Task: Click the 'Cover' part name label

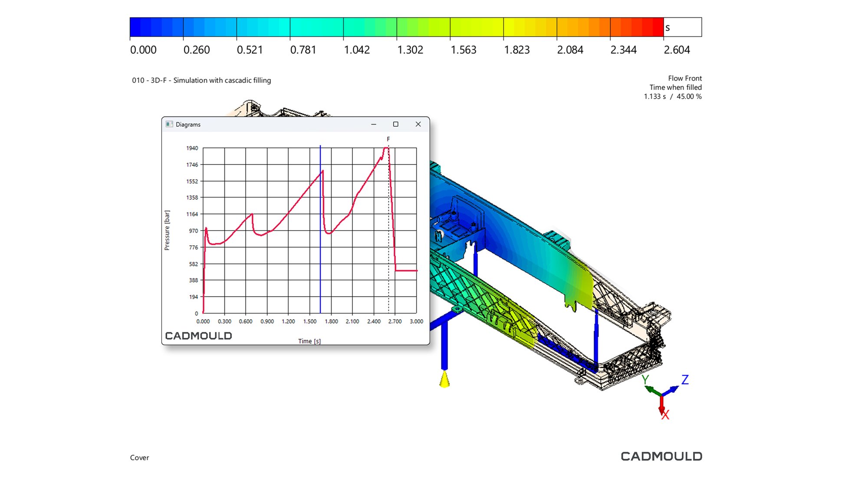Action: [x=139, y=458]
